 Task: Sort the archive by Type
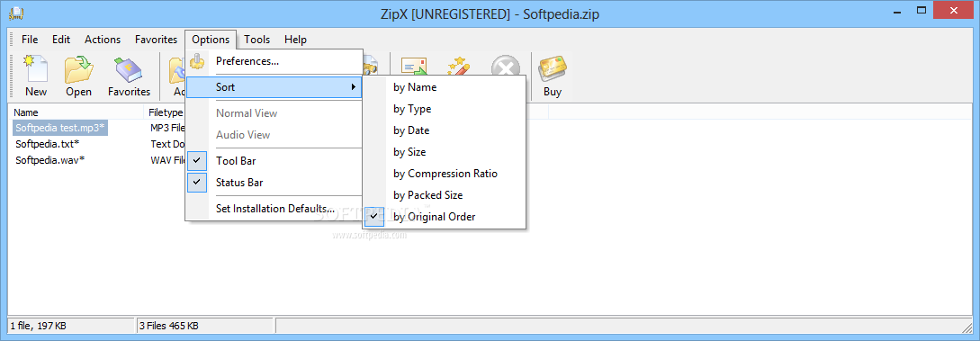[445, 109]
